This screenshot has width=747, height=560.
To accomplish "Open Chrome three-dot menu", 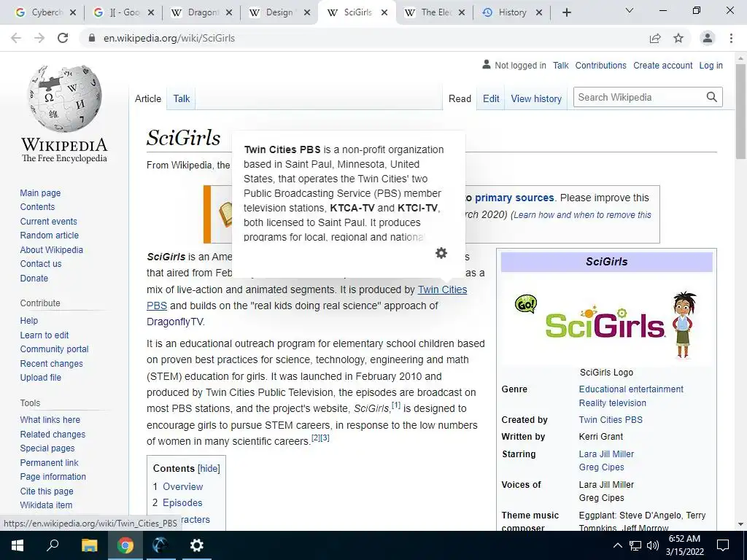I will click(x=731, y=38).
